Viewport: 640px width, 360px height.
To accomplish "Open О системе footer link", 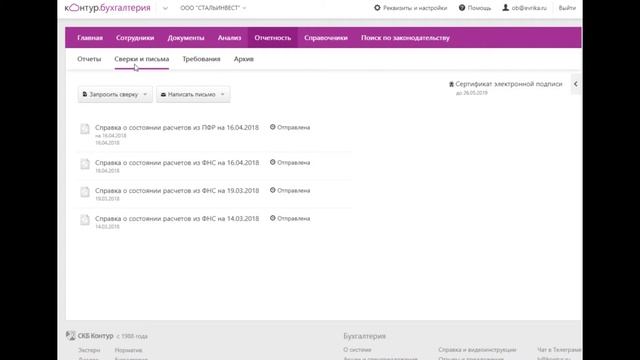I will coord(357,350).
